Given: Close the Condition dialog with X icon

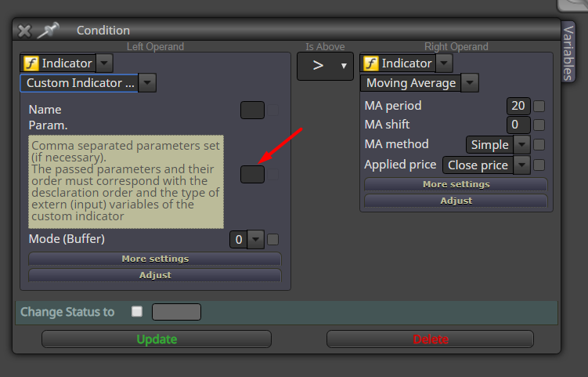Looking at the screenshot, I should (25, 31).
